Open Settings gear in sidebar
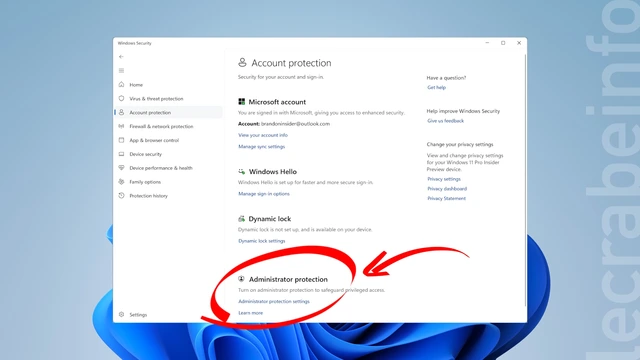The width and height of the screenshot is (640, 360). [121, 315]
